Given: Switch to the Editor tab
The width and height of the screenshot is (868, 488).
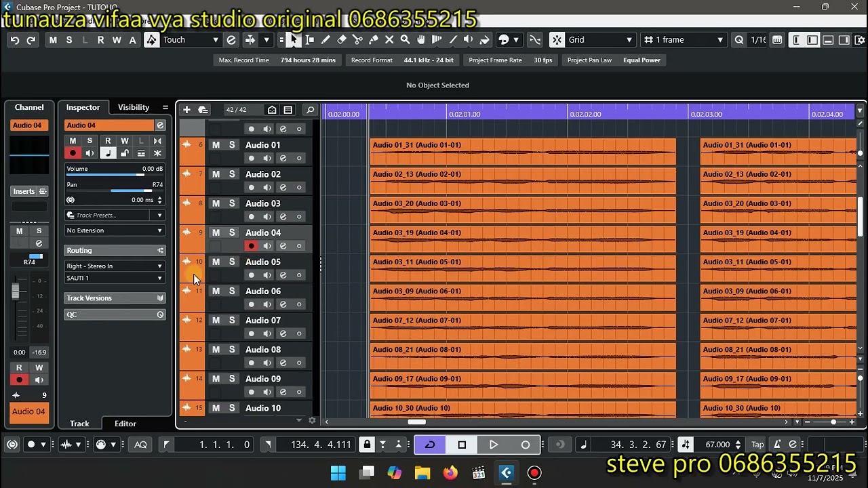Looking at the screenshot, I should tap(125, 424).
